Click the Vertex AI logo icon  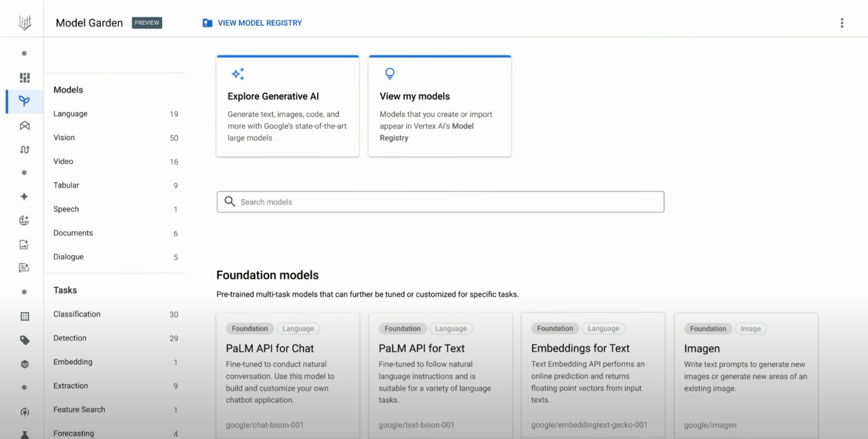pos(24,23)
